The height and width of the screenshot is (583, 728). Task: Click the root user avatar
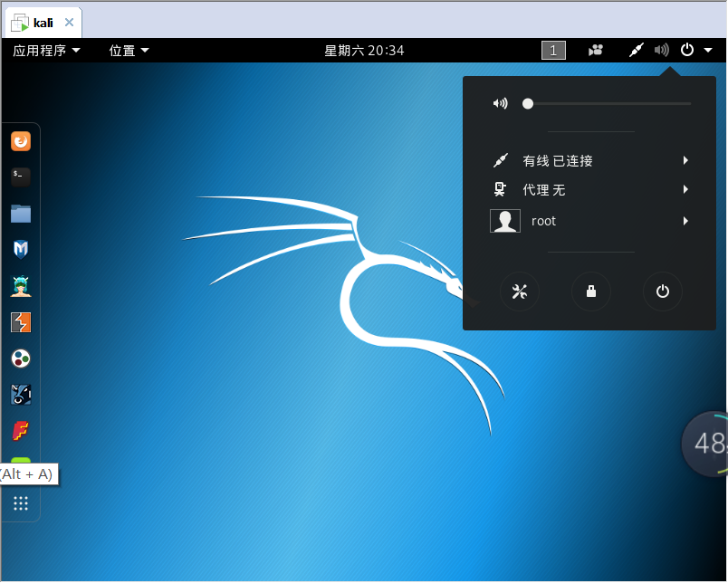505,221
